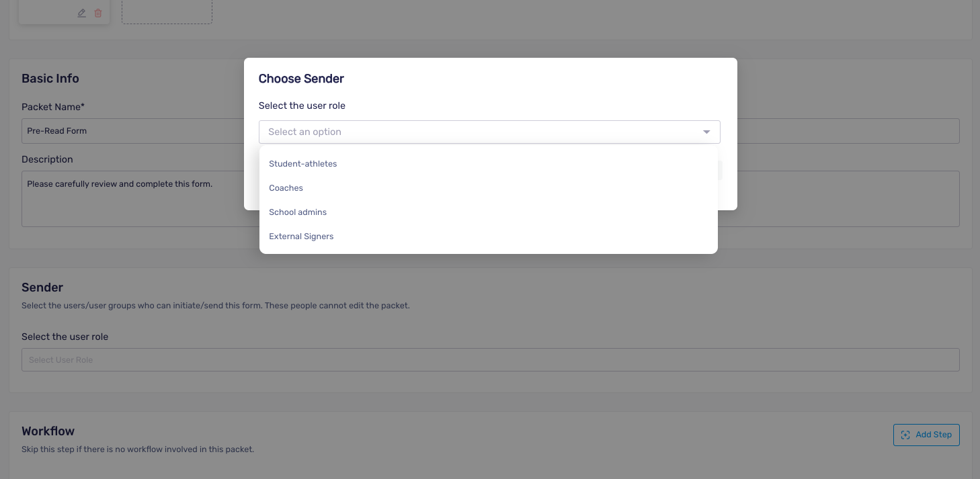Screen dimensions: 980x479
Task: Click the Select the user role label in dialog
Action: click(x=302, y=105)
